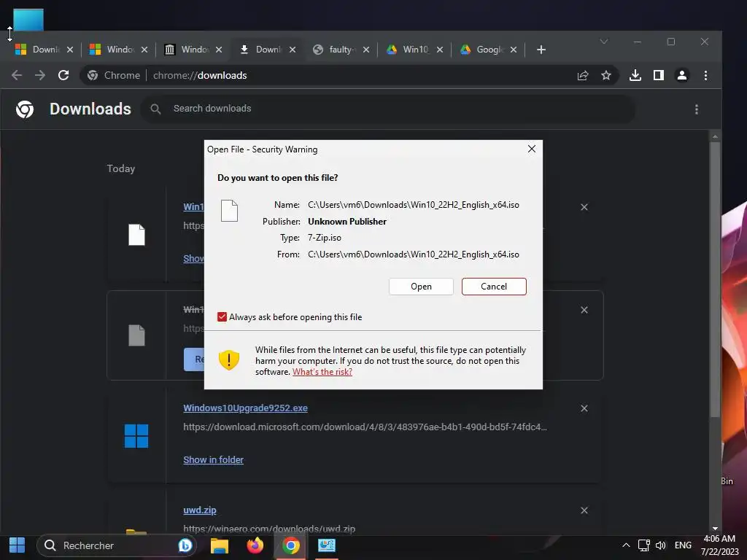Click Open in the Security Warning dialog
Viewport: 747px width, 560px height.
[421, 286]
